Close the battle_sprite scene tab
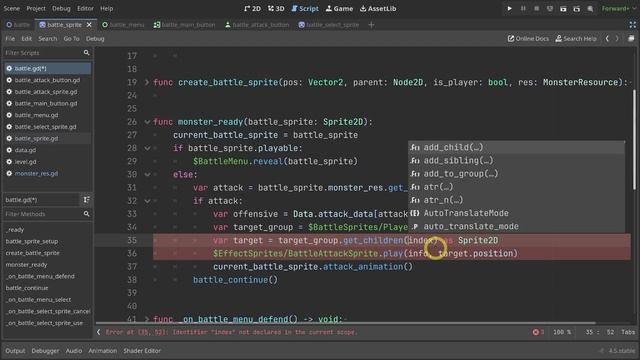The height and width of the screenshot is (360, 640). pyautogui.click(x=89, y=24)
